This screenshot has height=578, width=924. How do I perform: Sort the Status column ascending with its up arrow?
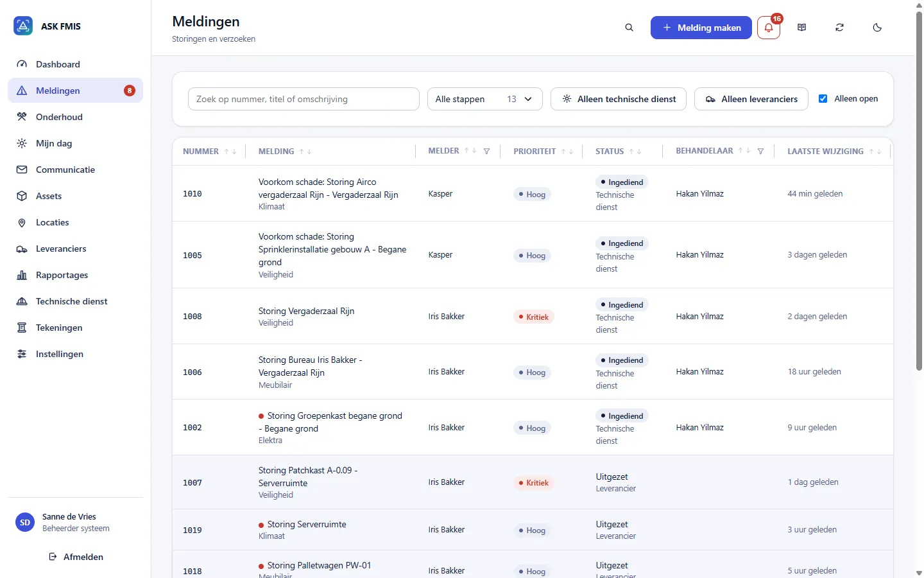[631, 152]
